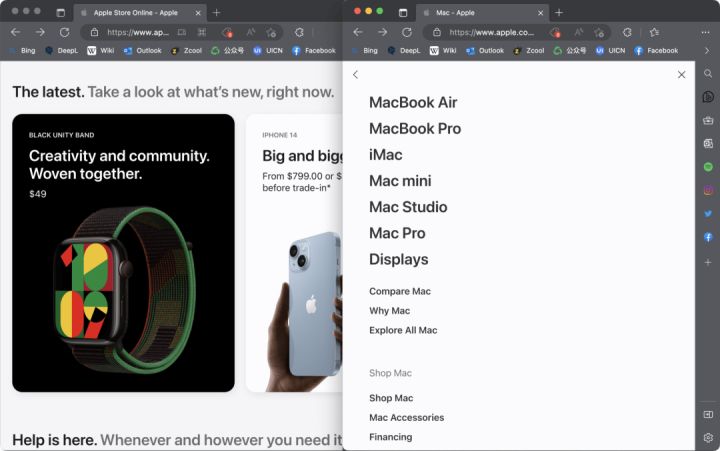Screen dimensions: 720x451
Task: Go back in the Apple Store Online window
Action: tap(16, 32)
